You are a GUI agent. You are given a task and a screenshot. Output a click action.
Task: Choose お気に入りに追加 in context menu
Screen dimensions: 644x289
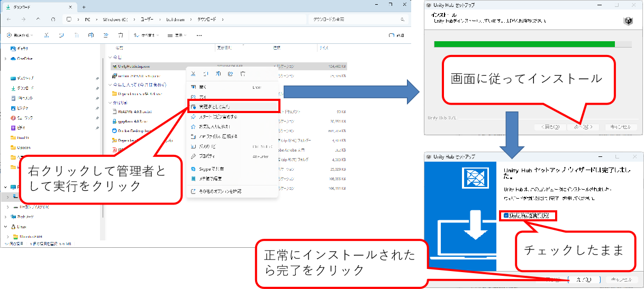[232, 127]
